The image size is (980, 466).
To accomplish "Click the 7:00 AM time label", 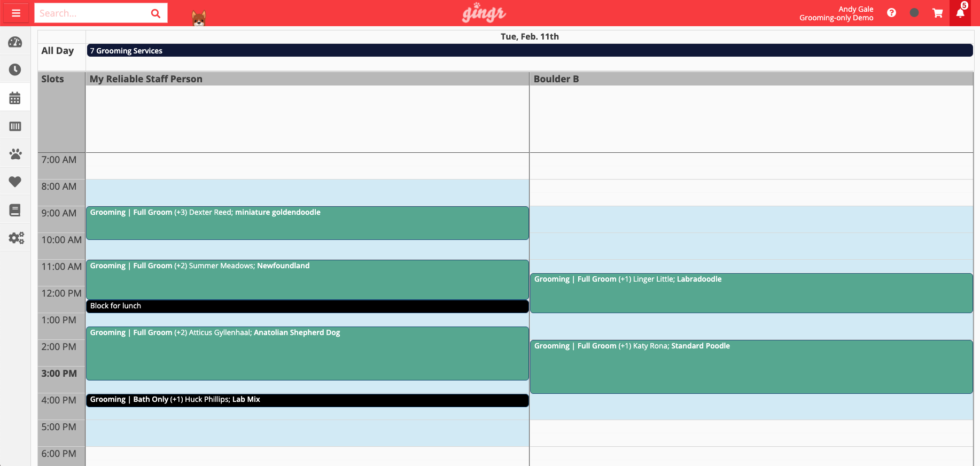I will click(x=59, y=160).
